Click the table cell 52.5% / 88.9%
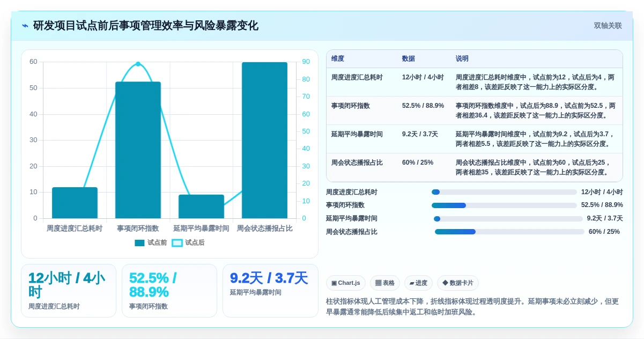Screen dimensions: 644x339 [x=423, y=106]
